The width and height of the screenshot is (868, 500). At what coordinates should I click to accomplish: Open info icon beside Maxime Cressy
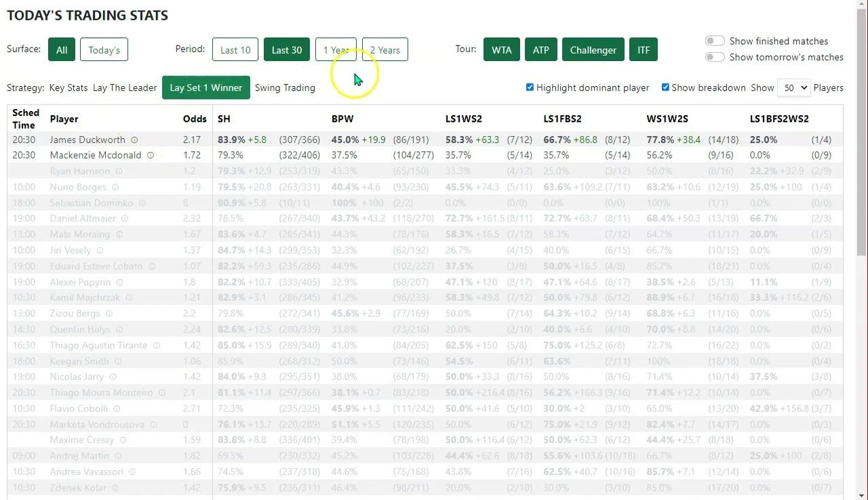123,440
